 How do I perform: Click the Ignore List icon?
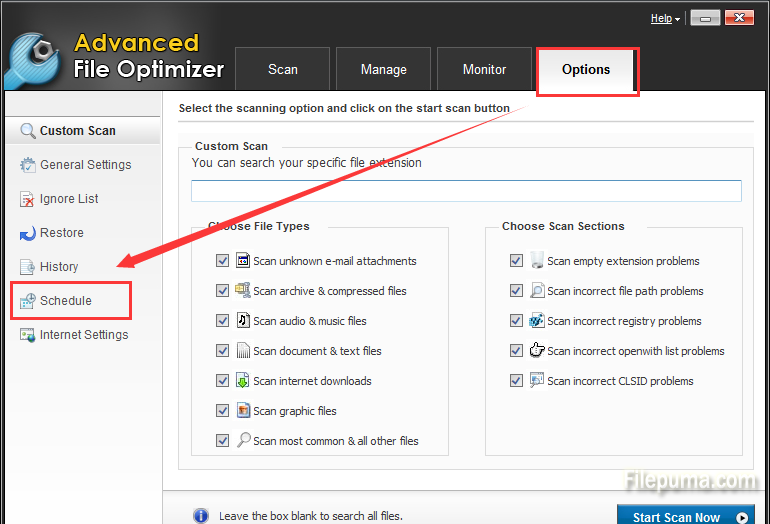click(x=27, y=199)
